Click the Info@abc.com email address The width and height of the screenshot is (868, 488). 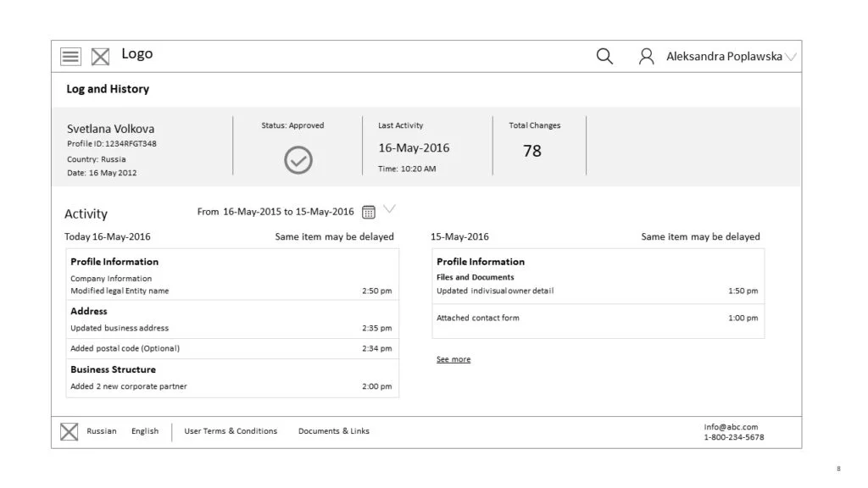coord(731,427)
